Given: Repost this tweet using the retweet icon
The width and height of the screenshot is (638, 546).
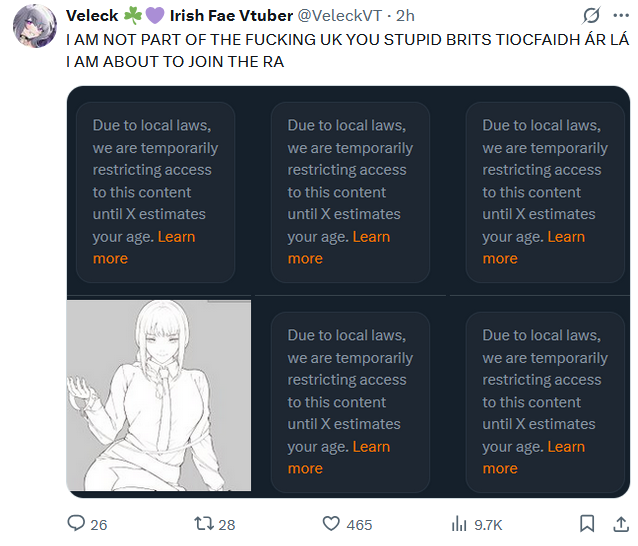Looking at the screenshot, I should pos(204,524).
